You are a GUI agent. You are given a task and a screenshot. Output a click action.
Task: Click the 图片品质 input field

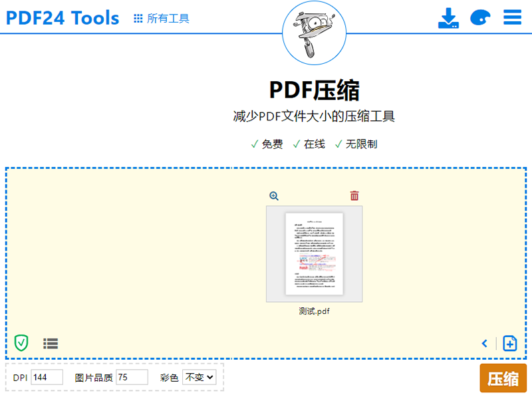pyautogui.click(x=132, y=377)
